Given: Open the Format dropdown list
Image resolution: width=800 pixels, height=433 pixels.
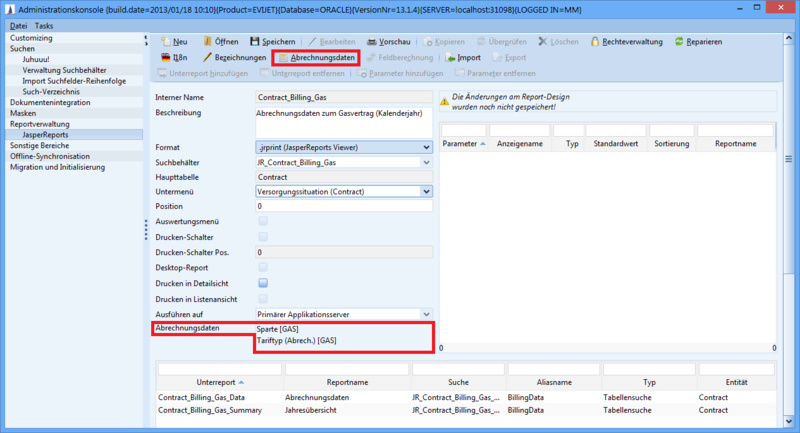Looking at the screenshot, I should [426, 147].
